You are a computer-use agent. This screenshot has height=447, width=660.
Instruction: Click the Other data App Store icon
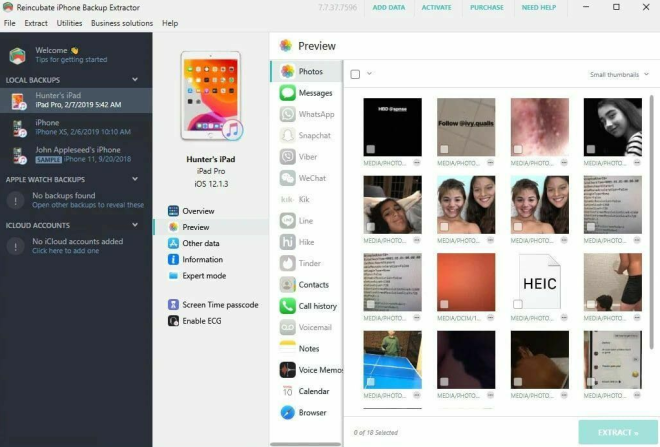point(173,243)
